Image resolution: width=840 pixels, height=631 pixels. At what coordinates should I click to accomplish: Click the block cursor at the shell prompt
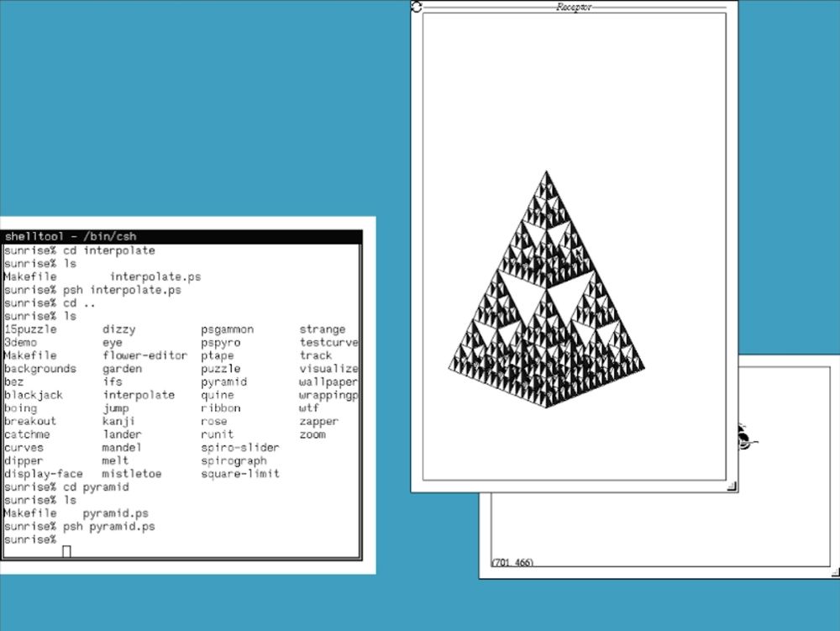[x=66, y=551]
